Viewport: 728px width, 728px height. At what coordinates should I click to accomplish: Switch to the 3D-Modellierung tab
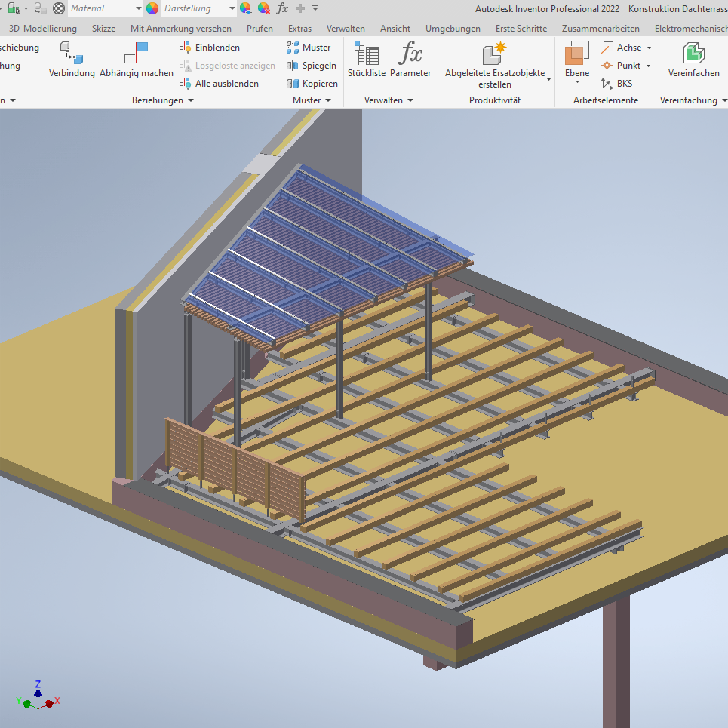point(43,29)
